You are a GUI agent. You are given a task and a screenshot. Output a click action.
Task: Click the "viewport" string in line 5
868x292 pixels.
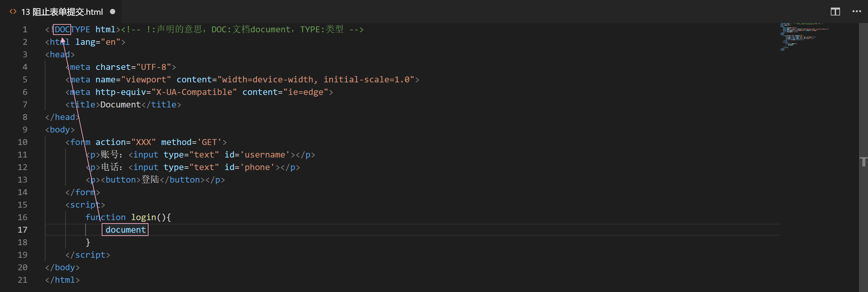pos(146,79)
